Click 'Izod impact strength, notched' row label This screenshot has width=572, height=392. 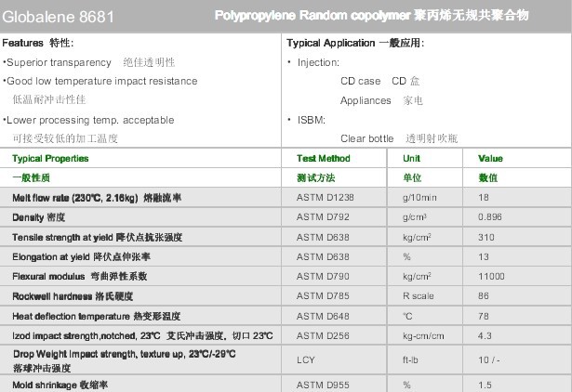(142, 336)
